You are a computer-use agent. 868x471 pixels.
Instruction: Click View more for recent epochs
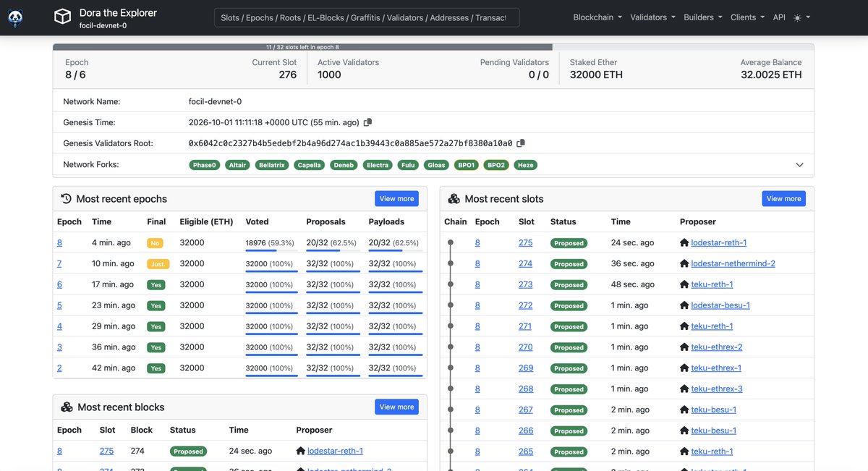(x=397, y=198)
